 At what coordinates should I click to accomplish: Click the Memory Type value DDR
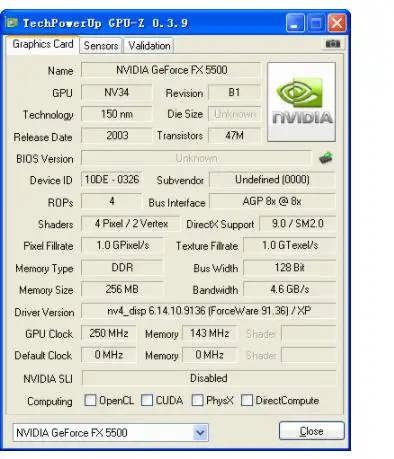[x=122, y=267]
